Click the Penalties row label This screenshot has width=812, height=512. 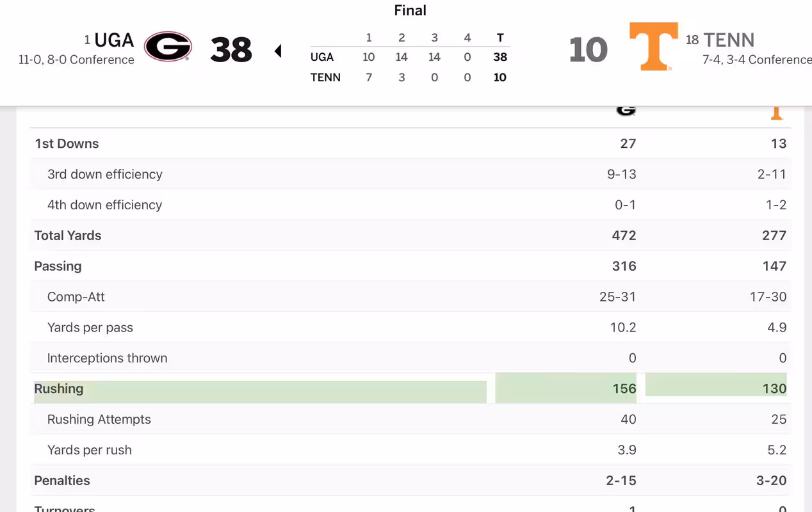tap(62, 481)
